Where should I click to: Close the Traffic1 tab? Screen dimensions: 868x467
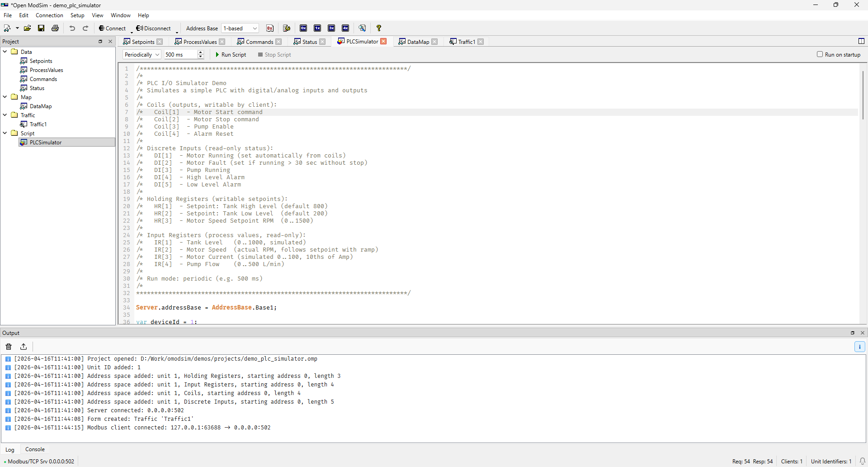click(481, 42)
